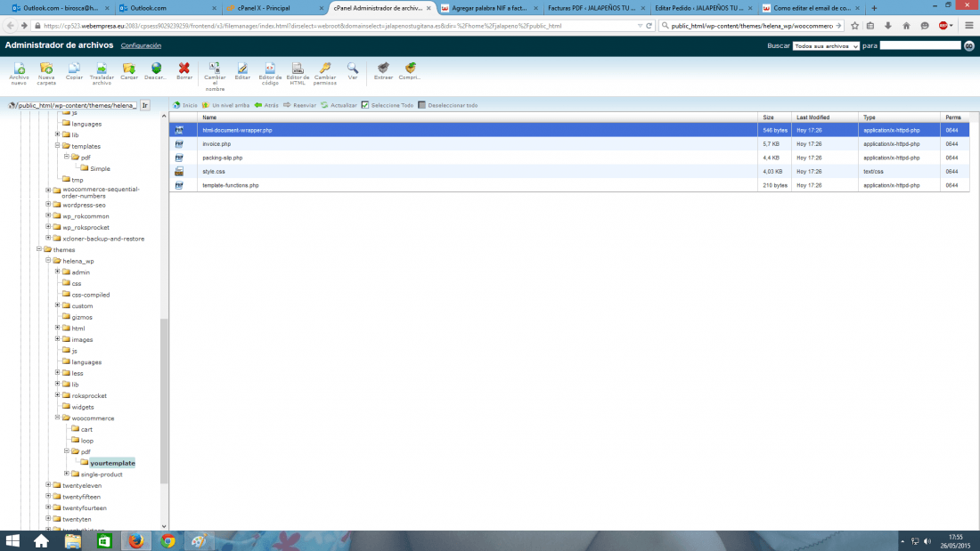Open File Explorer from taskbar
Viewport: 980px width, 551px height.
(x=72, y=541)
